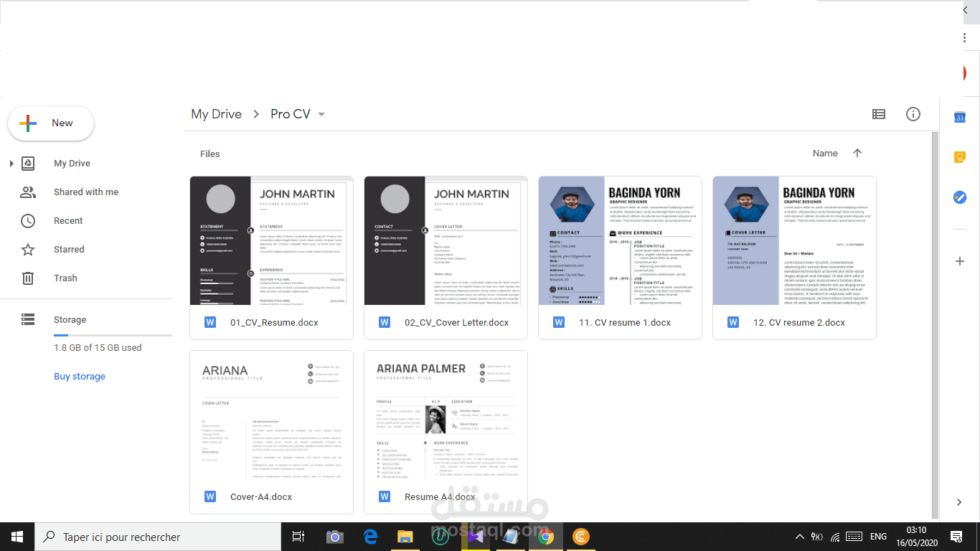Click the get add-ons plus icon
The height and width of the screenshot is (551, 980).
(960, 261)
